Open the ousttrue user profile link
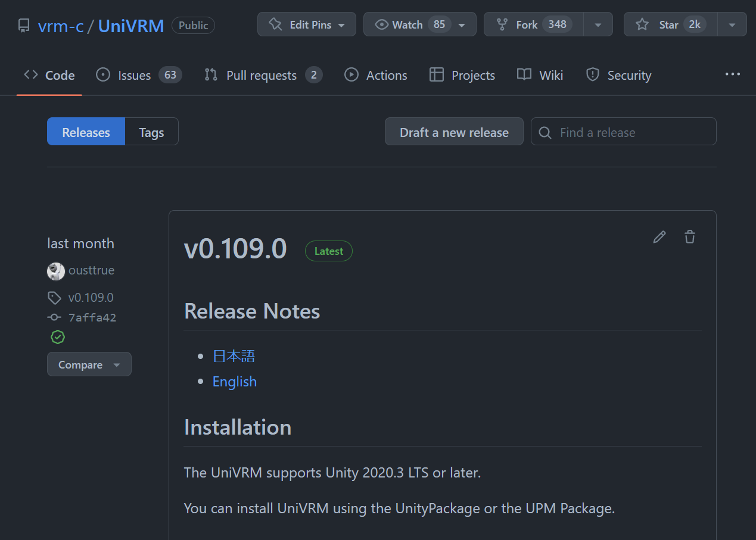The width and height of the screenshot is (756, 540). [x=91, y=270]
